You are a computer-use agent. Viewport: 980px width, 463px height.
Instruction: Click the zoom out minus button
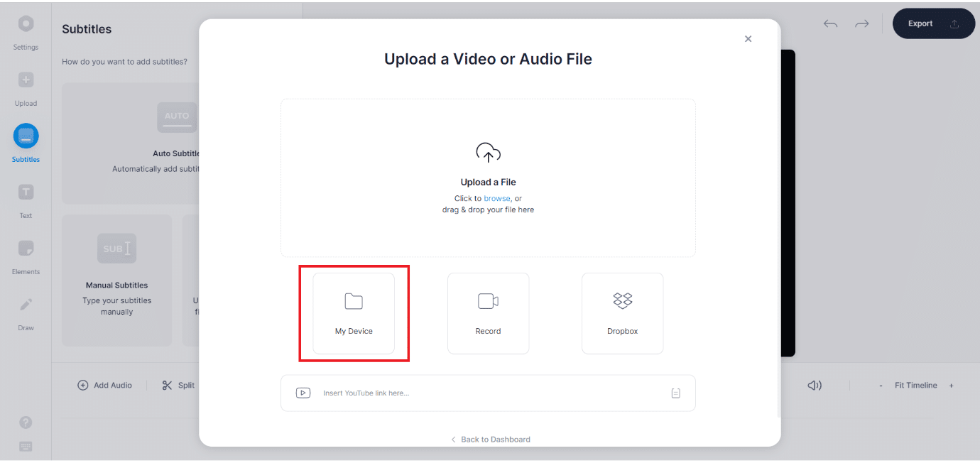coord(881,386)
